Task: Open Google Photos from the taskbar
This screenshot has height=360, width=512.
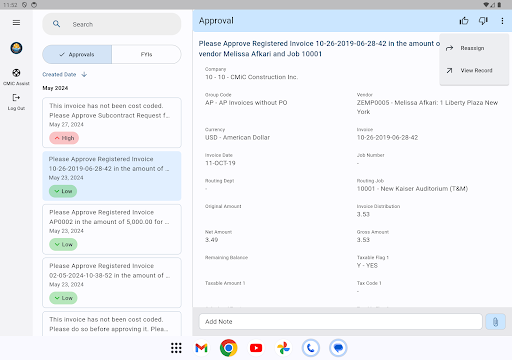Action: click(x=283, y=348)
